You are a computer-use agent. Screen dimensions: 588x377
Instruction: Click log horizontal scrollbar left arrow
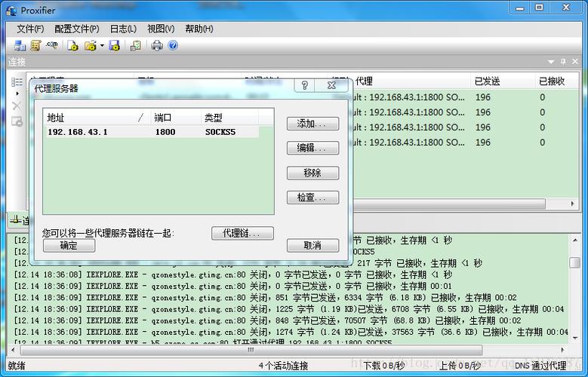pyautogui.click(x=13, y=350)
